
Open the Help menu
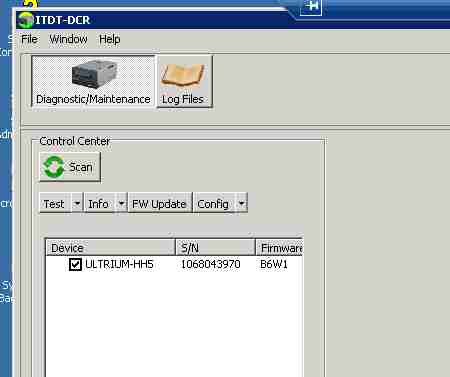point(109,39)
